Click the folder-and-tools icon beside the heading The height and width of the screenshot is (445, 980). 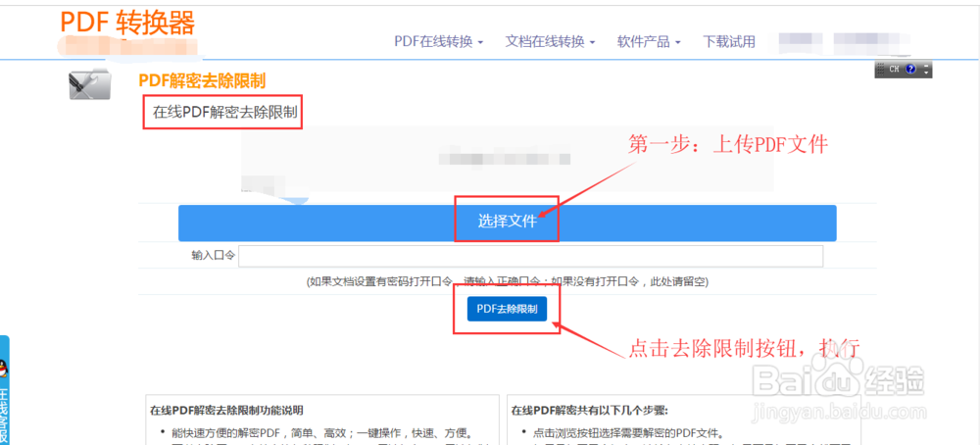[x=89, y=85]
